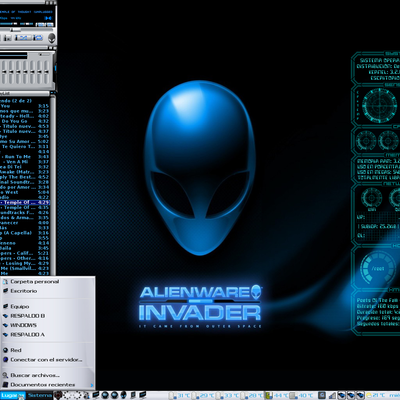Open the Sistema panel menu
400x400 pixels.
coord(39,396)
